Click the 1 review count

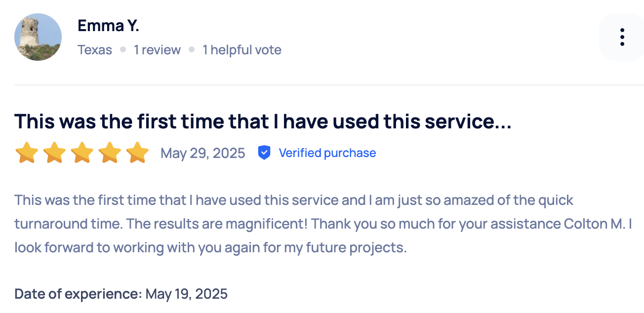point(157,50)
